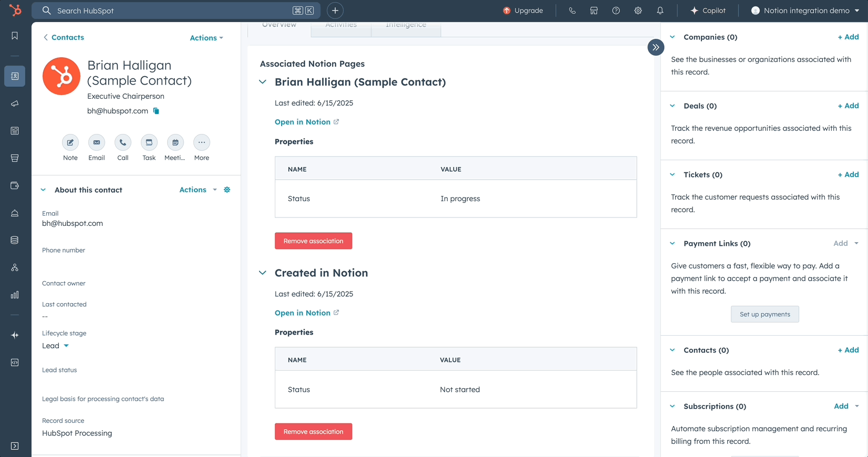868x457 pixels.
Task: Go back to the Contacts list
Action: 64,37
